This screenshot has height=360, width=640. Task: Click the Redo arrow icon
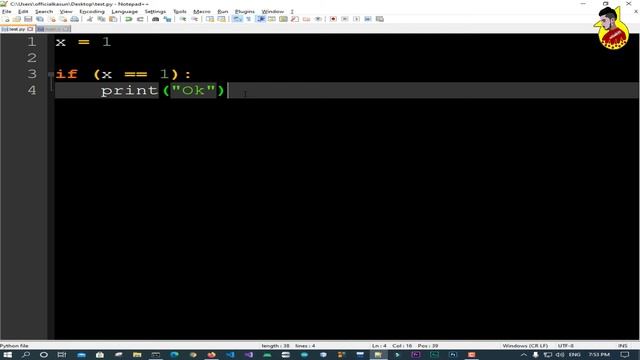pos(140,19)
